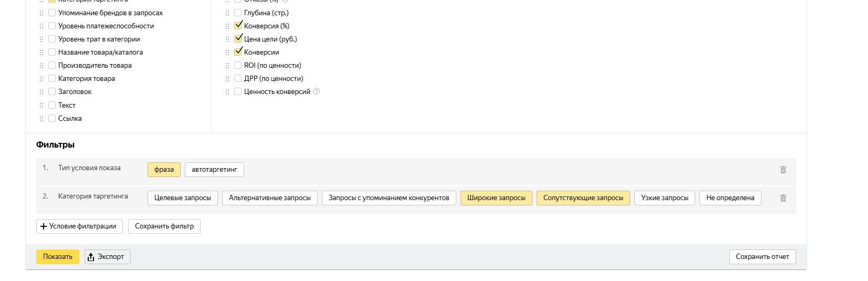Deselect 'Широкие запросы' targeting category
The height and width of the screenshot is (281, 868).
tap(496, 198)
